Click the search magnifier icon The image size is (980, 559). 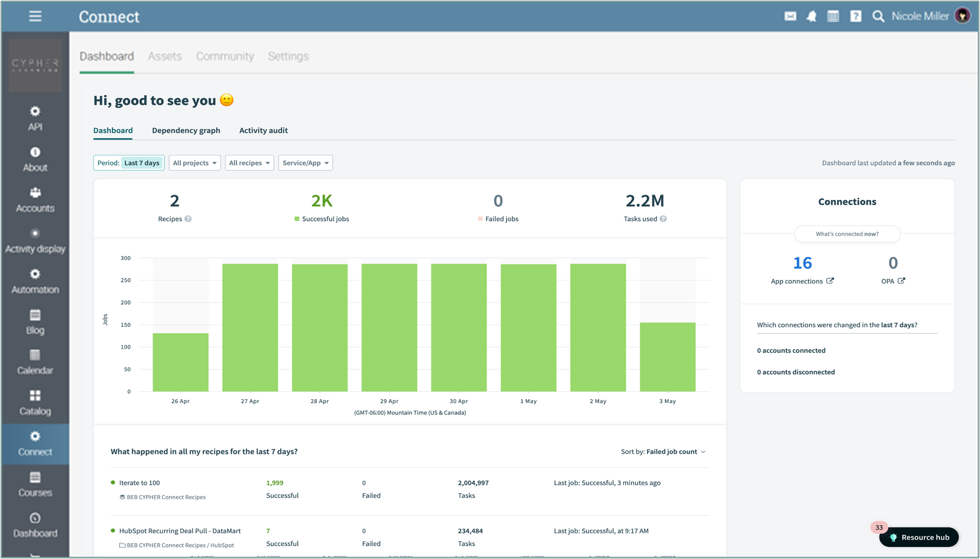[x=878, y=16]
